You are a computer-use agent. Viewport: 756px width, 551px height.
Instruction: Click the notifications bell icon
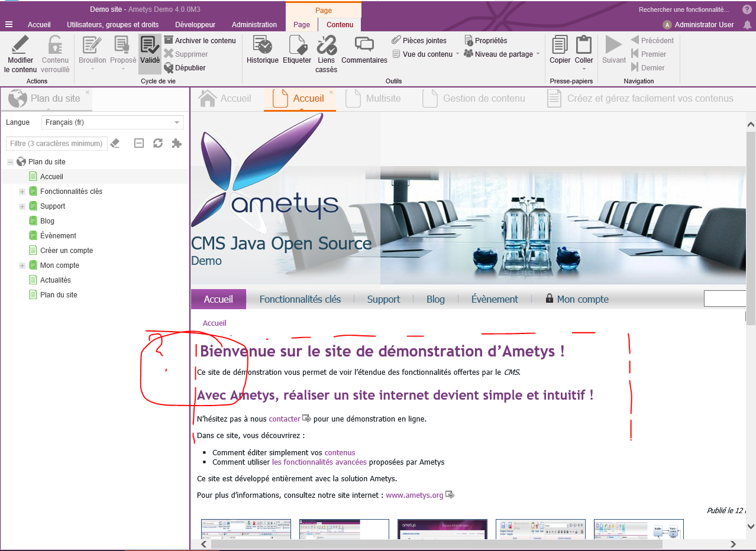[x=747, y=25]
